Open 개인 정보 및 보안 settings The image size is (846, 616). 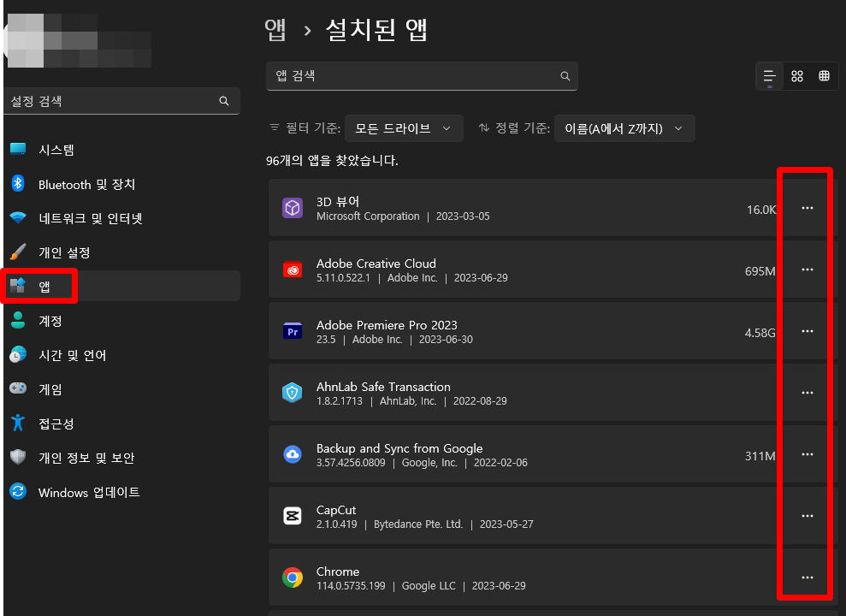(x=122, y=458)
